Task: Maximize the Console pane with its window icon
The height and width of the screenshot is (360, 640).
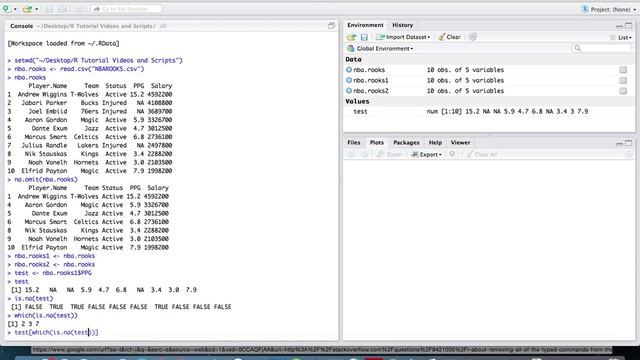Action: (x=331, y=26)
